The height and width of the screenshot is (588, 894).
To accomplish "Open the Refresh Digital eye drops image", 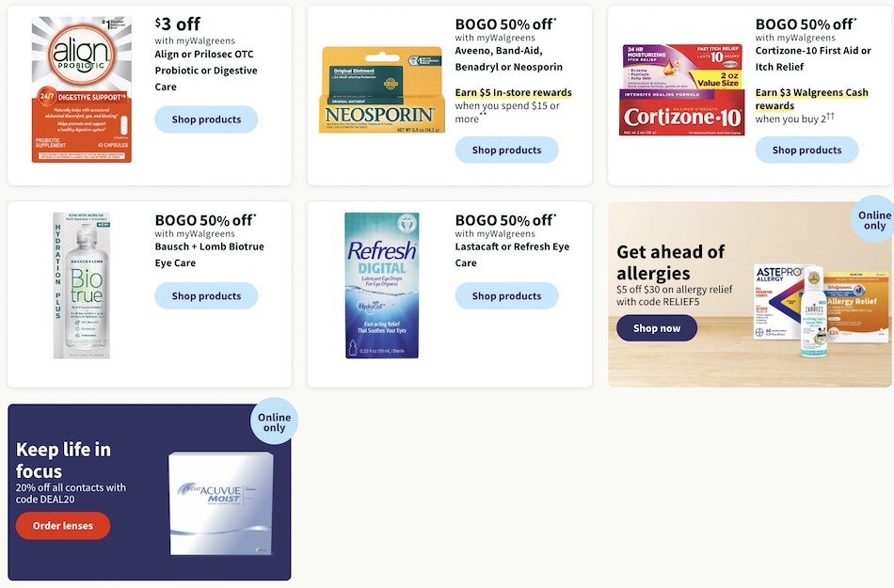I will [381, 285].
